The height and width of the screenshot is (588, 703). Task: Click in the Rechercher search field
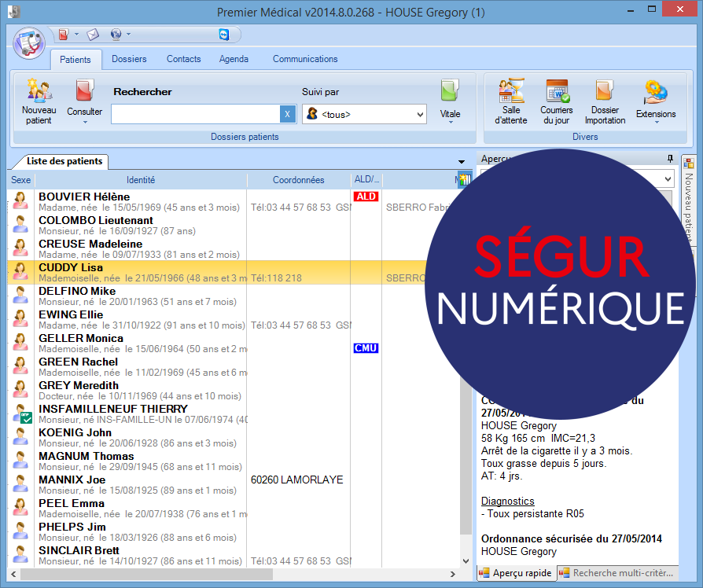pyautogui.click(x=196, y=114)
